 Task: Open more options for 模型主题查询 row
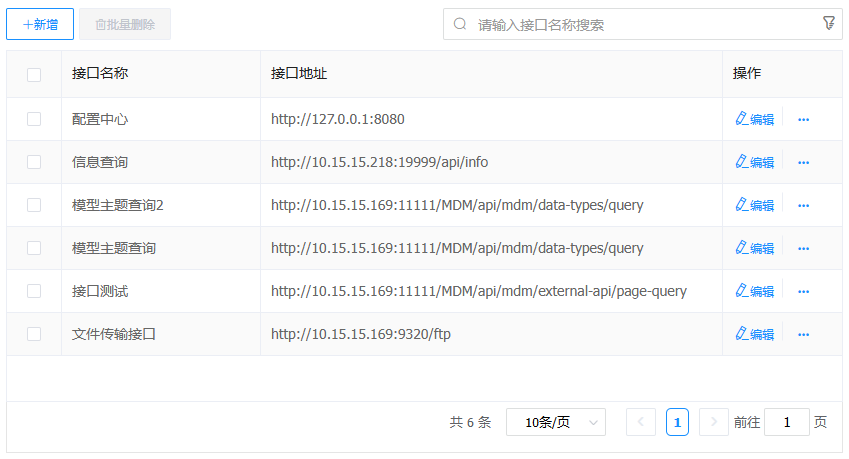[803, 248]
